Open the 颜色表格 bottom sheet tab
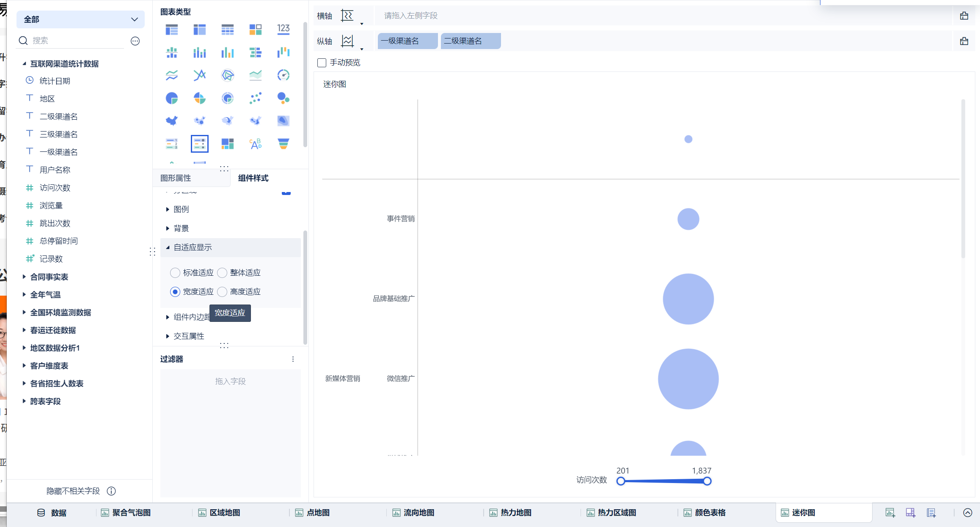This screenshot has width=980, height=527. click(x=709, y=513)
